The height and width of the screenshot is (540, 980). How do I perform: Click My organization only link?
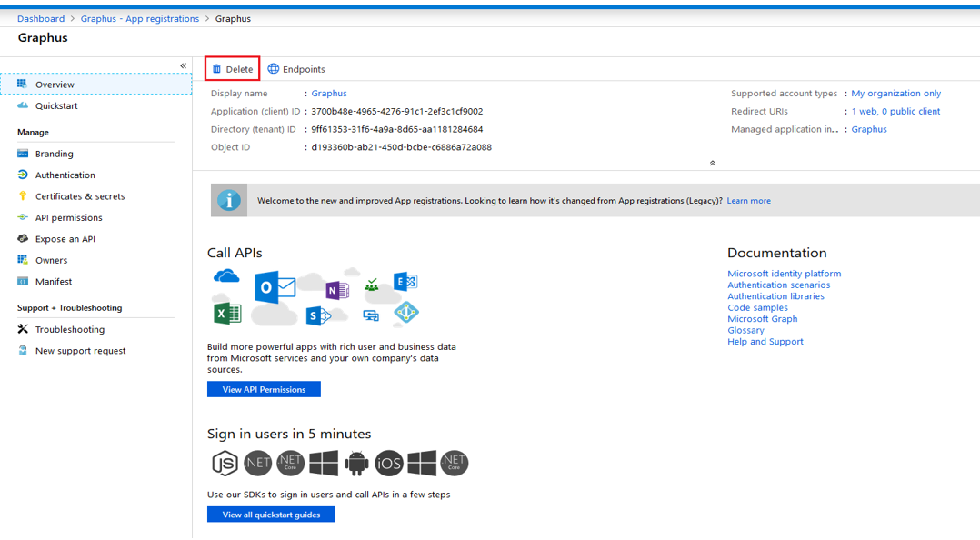[895, 93]
